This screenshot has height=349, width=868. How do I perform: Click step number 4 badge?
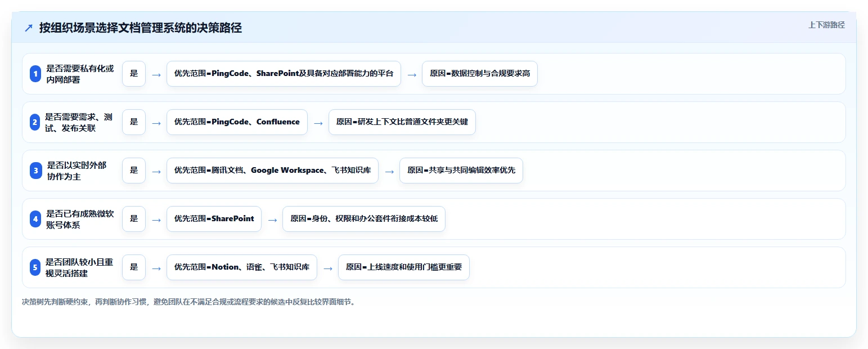(x=35, y=219)
